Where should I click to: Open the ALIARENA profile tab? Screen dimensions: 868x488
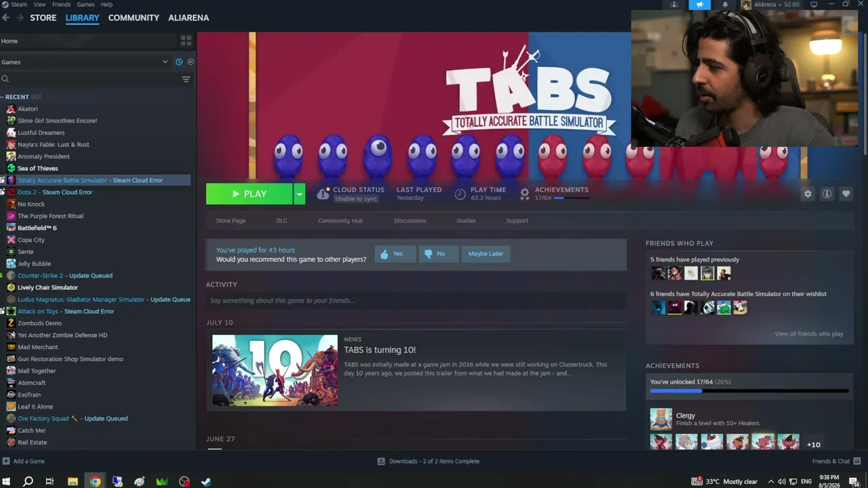tap(189, 18)
